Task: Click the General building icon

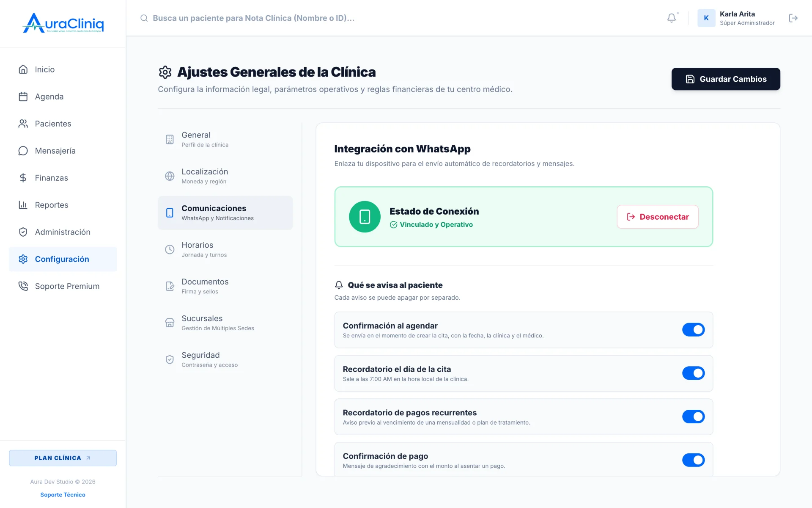Action: 170,140
